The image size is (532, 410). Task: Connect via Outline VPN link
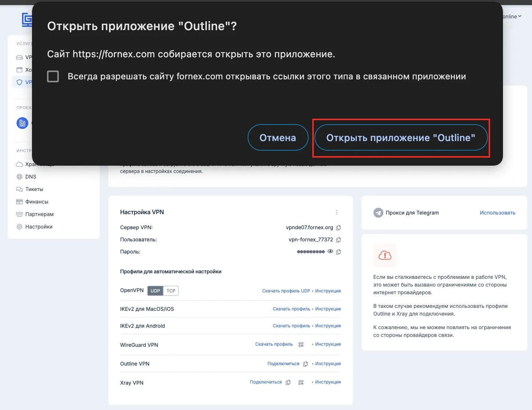coord(283,364)
